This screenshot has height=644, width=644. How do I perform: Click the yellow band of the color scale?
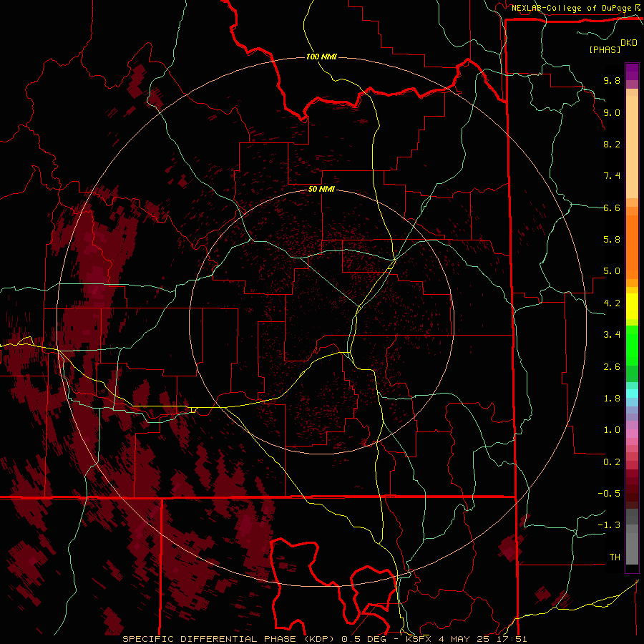click(632, 306)
